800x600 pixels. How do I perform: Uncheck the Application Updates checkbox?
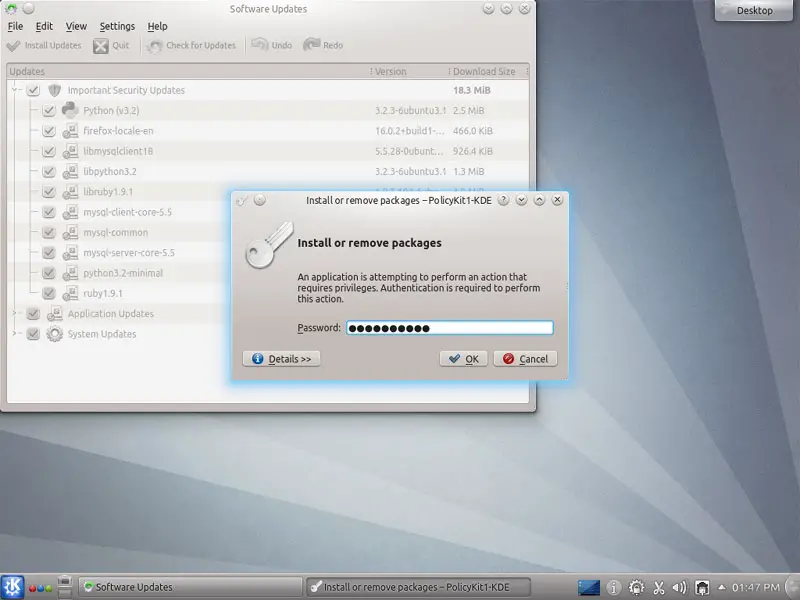(33, 314)
